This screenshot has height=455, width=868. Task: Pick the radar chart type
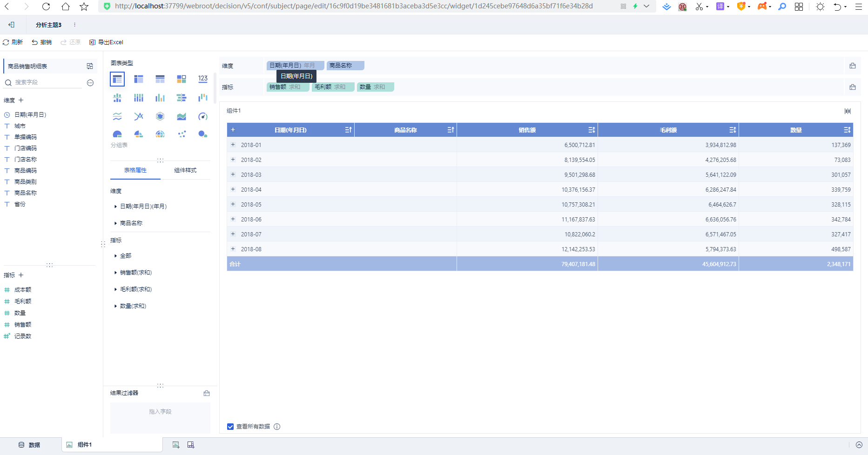[x=160, y=116]
